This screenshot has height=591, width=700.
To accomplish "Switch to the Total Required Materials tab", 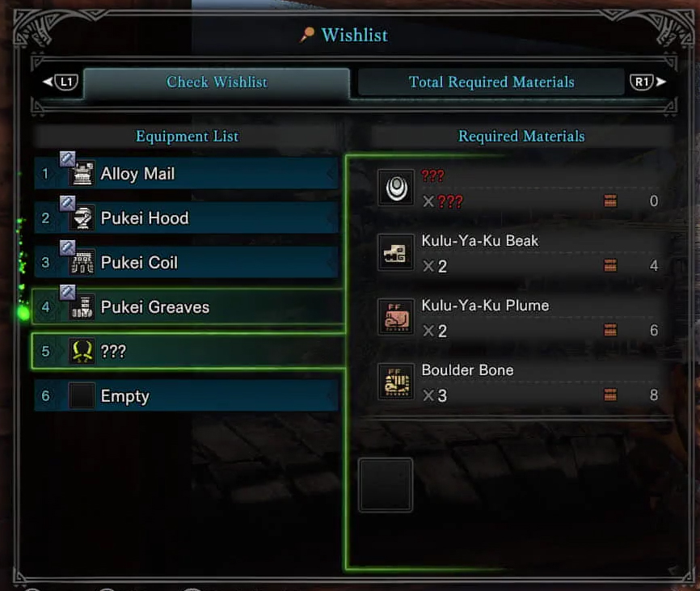I will pos(491,82).
